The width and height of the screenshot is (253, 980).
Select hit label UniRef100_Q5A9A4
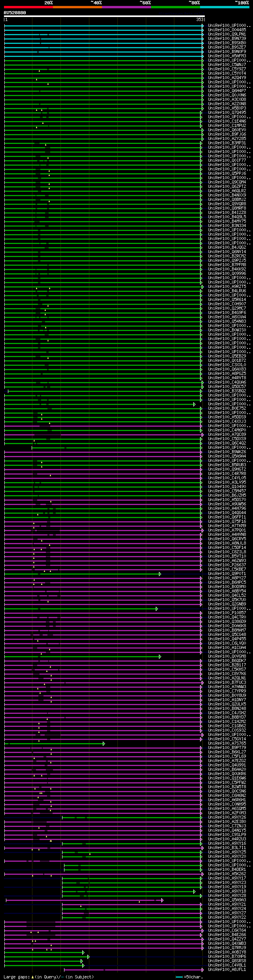[x=227, y=456]
